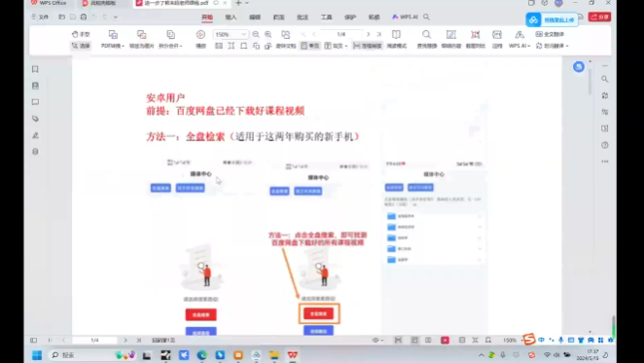Open the 150% zoom level dropdown
Screen dimensions: 644x363
[x=230, y=34]
